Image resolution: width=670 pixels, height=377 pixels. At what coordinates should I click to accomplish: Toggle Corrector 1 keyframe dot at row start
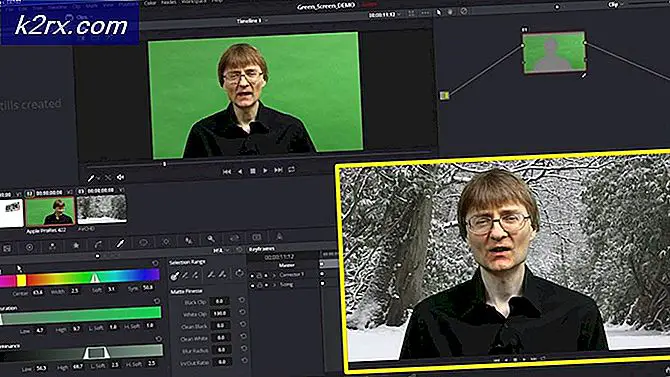click(252, 276)
